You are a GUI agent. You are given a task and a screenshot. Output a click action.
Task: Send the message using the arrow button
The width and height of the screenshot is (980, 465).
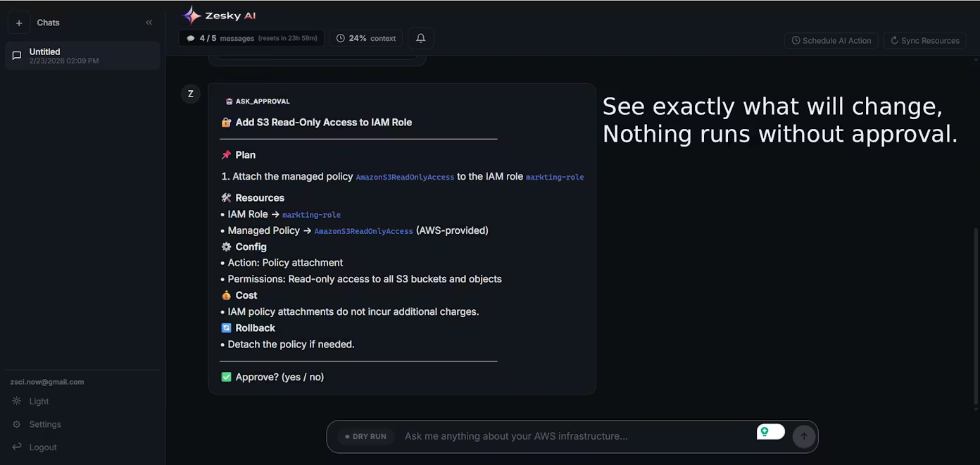803,435
